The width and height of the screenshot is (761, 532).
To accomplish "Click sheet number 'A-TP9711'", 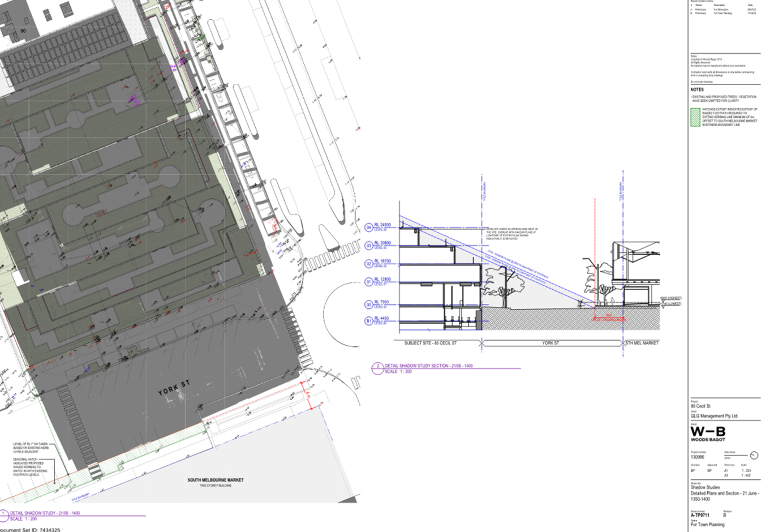I will 700,516.
